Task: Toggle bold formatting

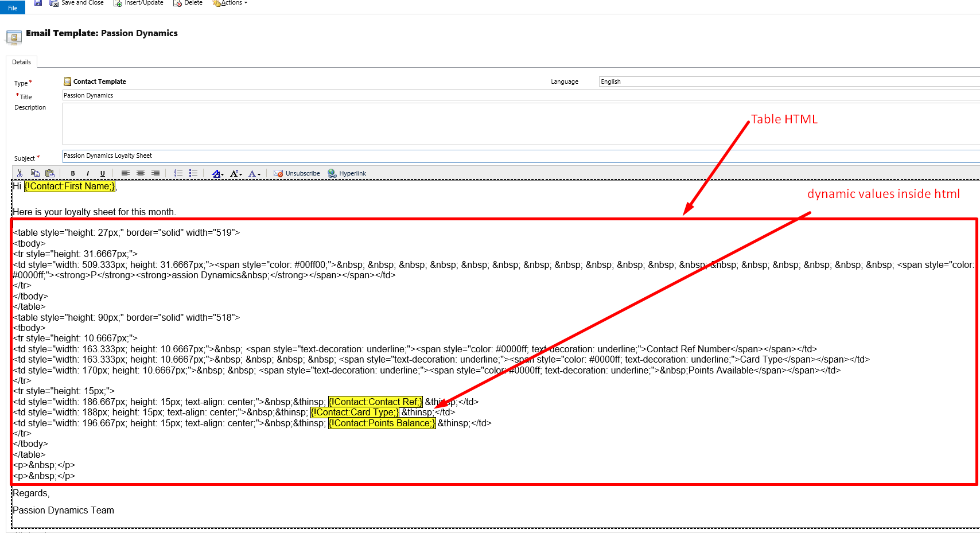Action: point(73,173)
